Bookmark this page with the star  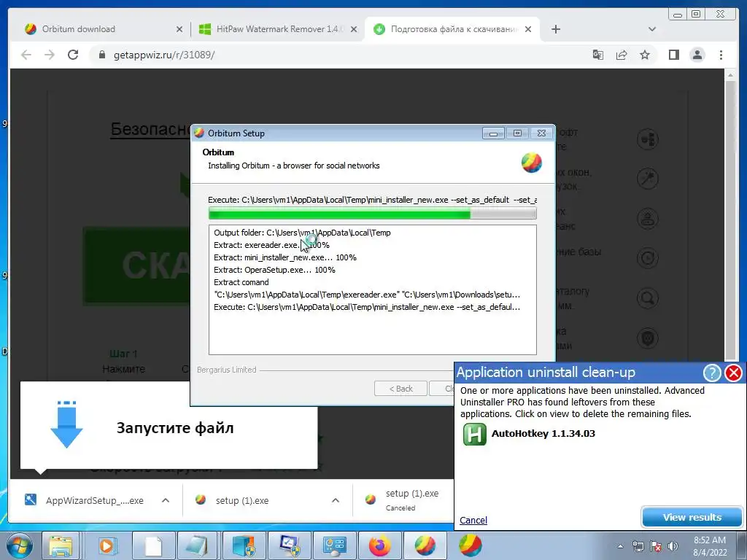pos(645,55)
